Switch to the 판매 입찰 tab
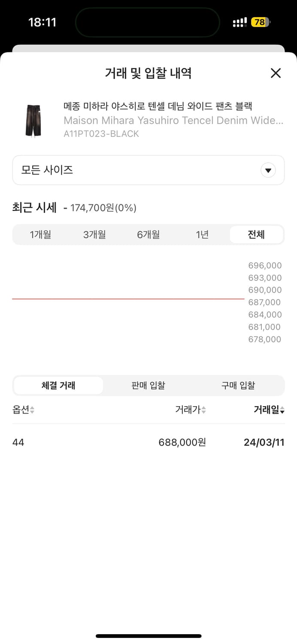297x644 pixels. (148, 385)
